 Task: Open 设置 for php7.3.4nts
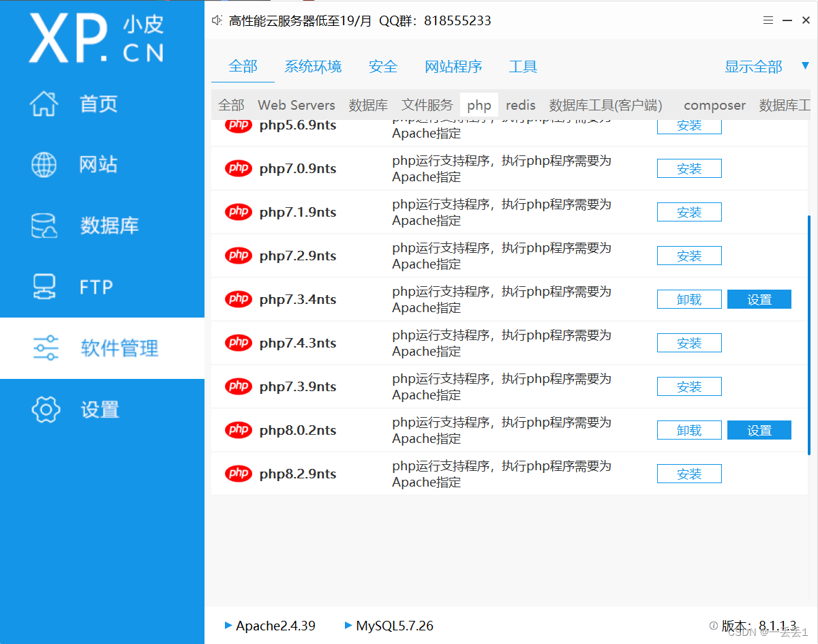759,298
